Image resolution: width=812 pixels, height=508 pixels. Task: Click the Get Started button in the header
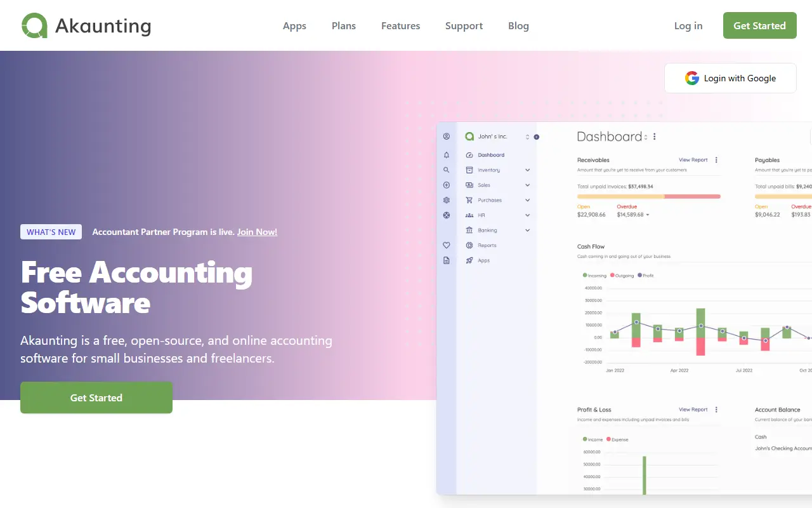[x=760, y=25]
